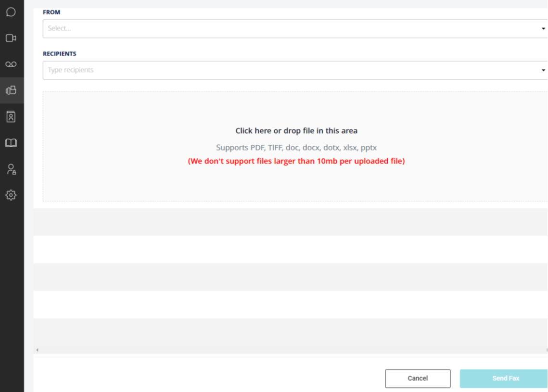Open the user lock account sidebar icon

11,169
